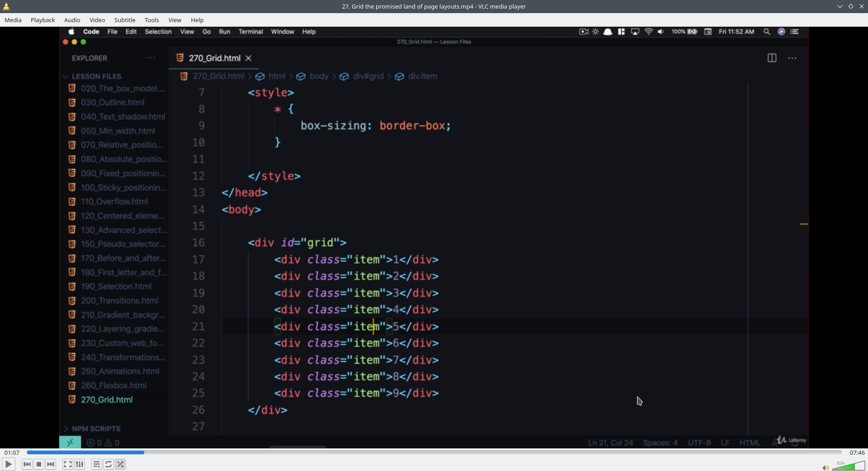This screenshot has width=868, height=471.
Task: Open the Selection menu in VS Code
Action: click(158, 32)
